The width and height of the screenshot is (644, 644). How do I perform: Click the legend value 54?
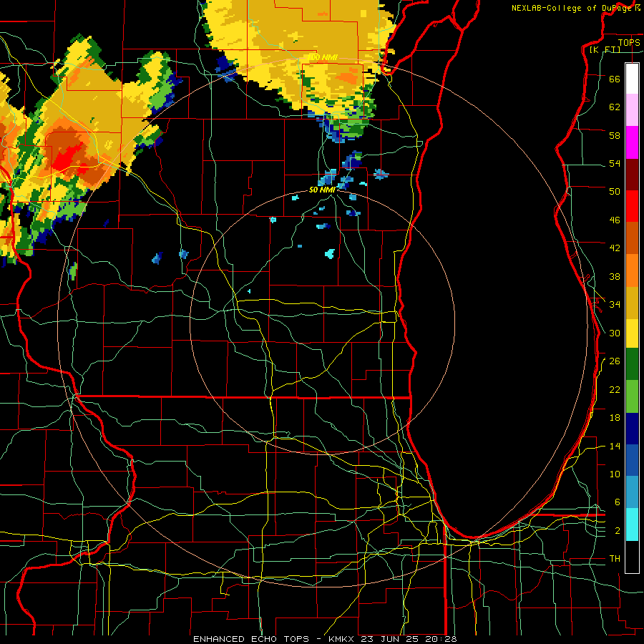[615, 163]
